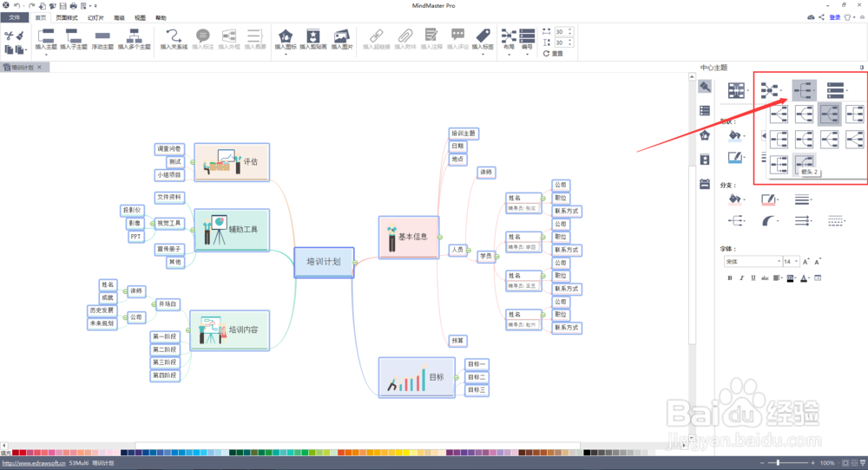This screenshot has width=868, height=470.
Task: Click Insert Multiple Topics (插入多个主题)
Action: 134,40
